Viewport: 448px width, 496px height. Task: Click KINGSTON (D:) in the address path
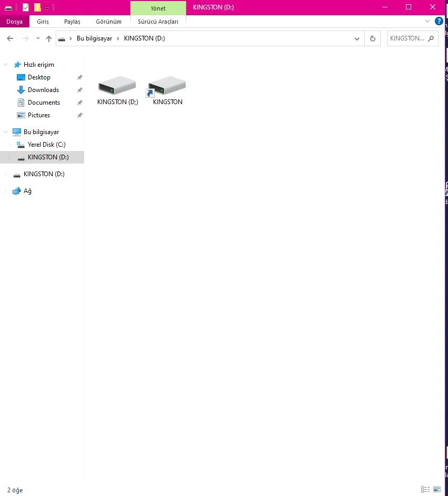click(145, 38)
